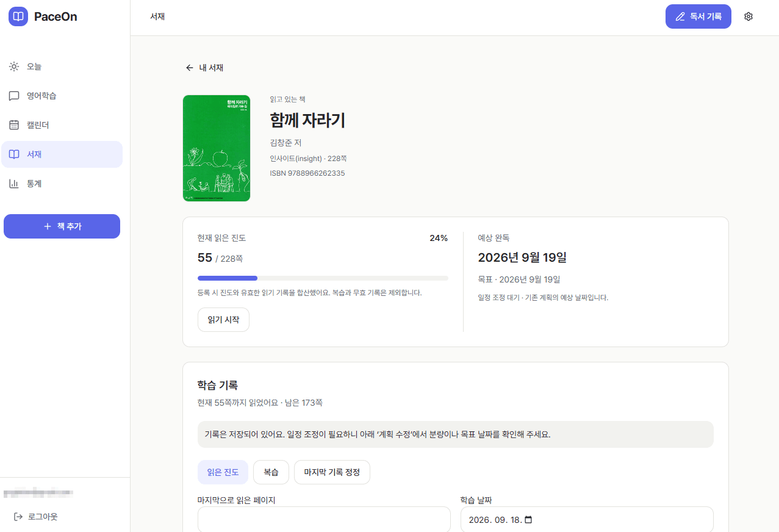Open the 오늘 menu item
779x532 pixels.
click(x=62, y=66)
